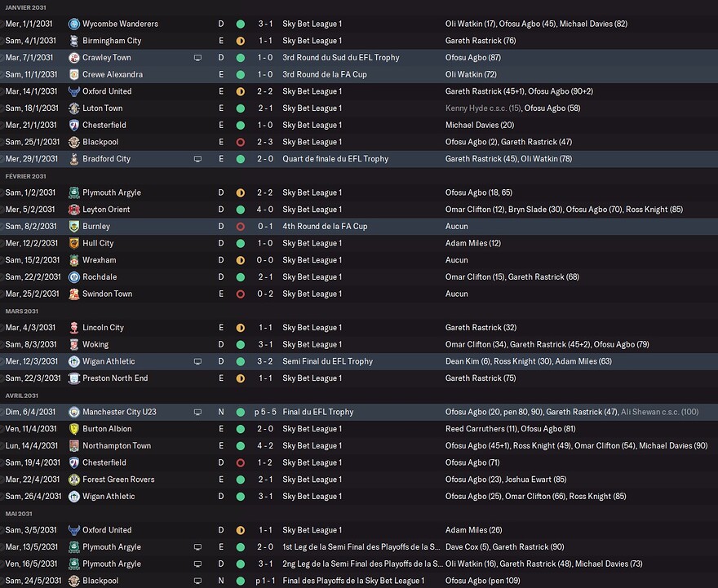The width and height of the screenshot is (718, 588).
Task: Click '3rd Round de la FA Cup' competition
Action: (x=325, y=74)
